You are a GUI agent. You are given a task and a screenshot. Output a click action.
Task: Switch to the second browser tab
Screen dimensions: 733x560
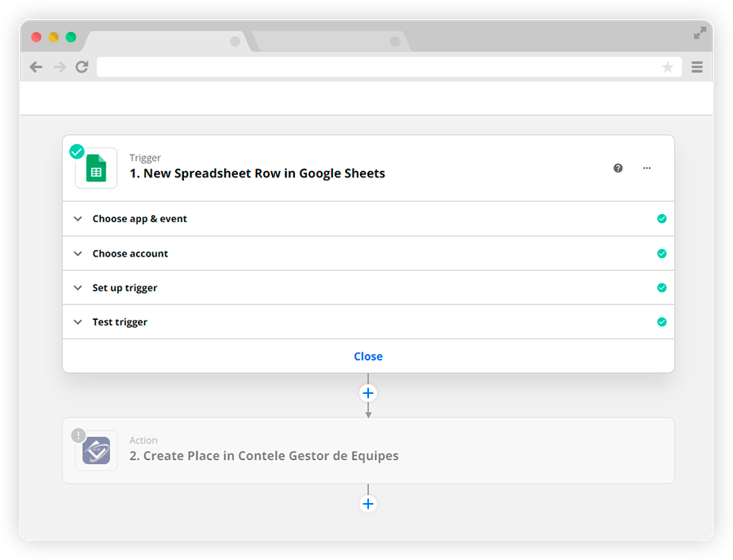click(330, 42)
